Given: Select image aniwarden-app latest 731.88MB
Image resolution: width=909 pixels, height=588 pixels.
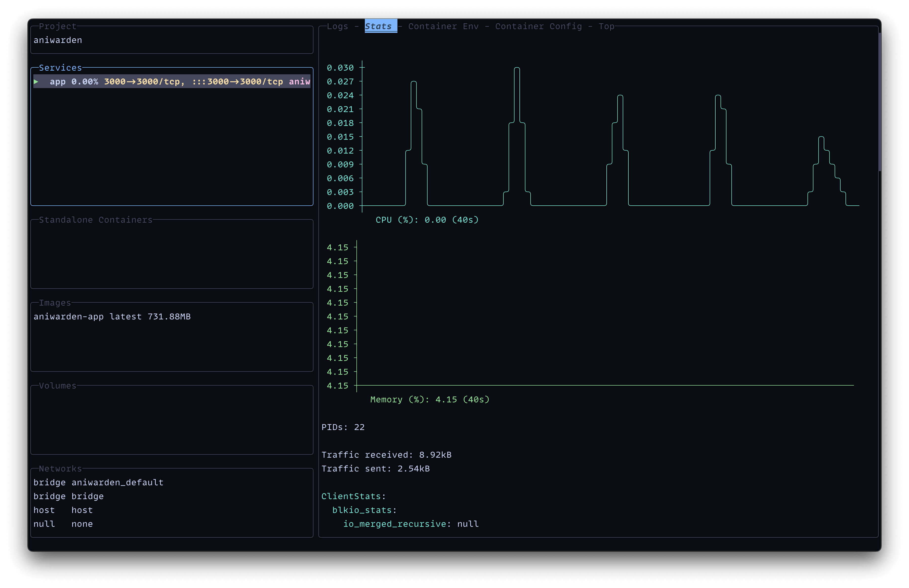Looking at the screenshot, I should [112, 316].
